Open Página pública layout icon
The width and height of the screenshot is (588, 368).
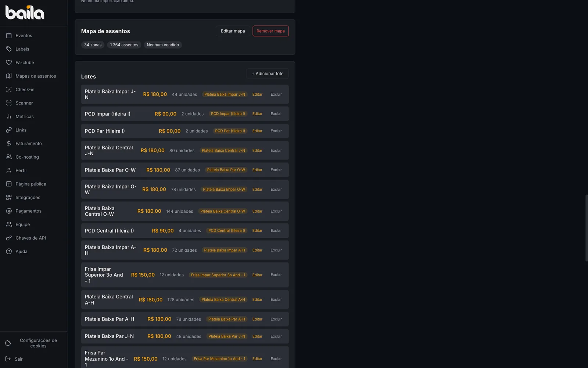coord(9,184)
